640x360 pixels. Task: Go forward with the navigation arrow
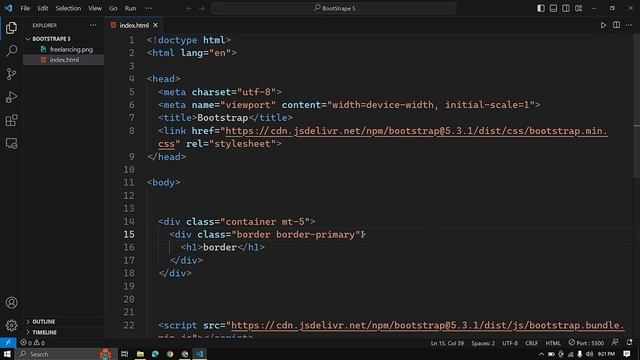pyautogui.click(x=202, y=8)
